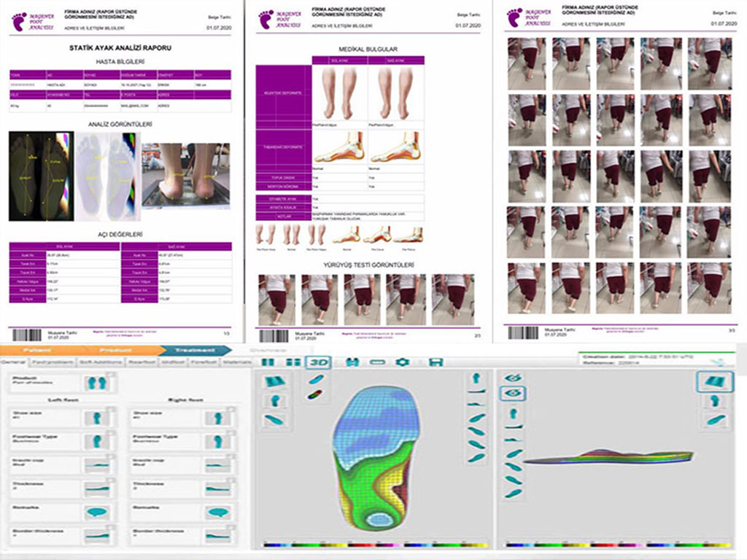Activate the 3D view mode button

[318, 362]
